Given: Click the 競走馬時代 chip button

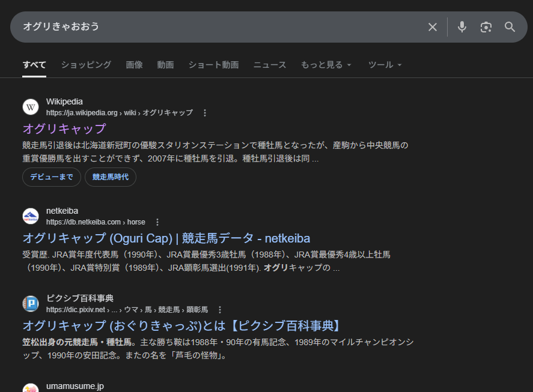Looking at the screenshot, I should pos(111,177).
